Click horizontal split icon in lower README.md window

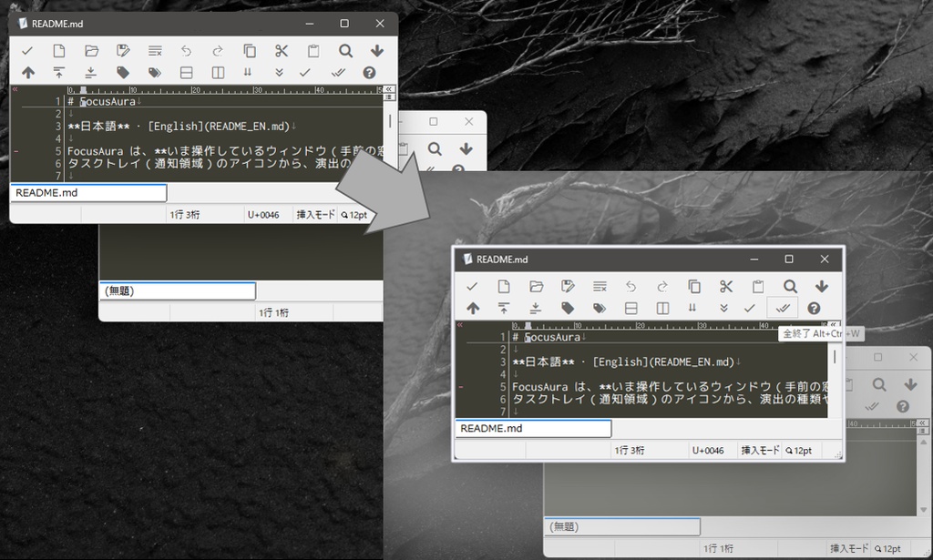pos(631,308)
